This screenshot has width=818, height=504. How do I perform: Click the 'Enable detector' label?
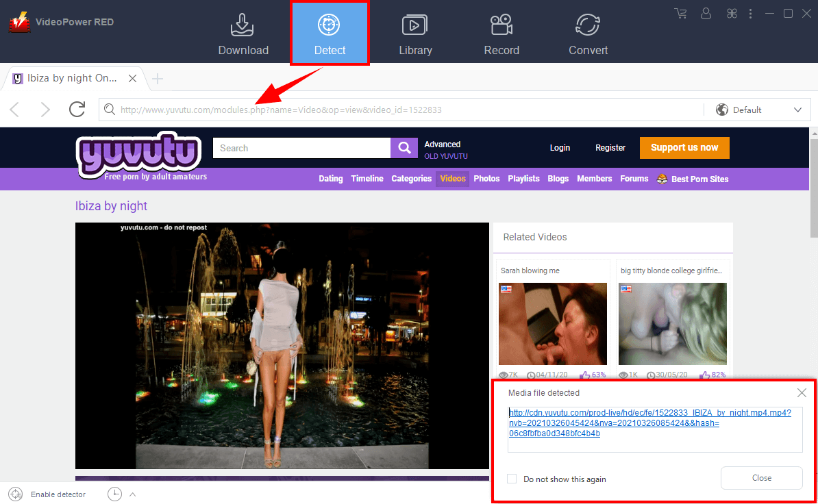(x=58, y=494)
